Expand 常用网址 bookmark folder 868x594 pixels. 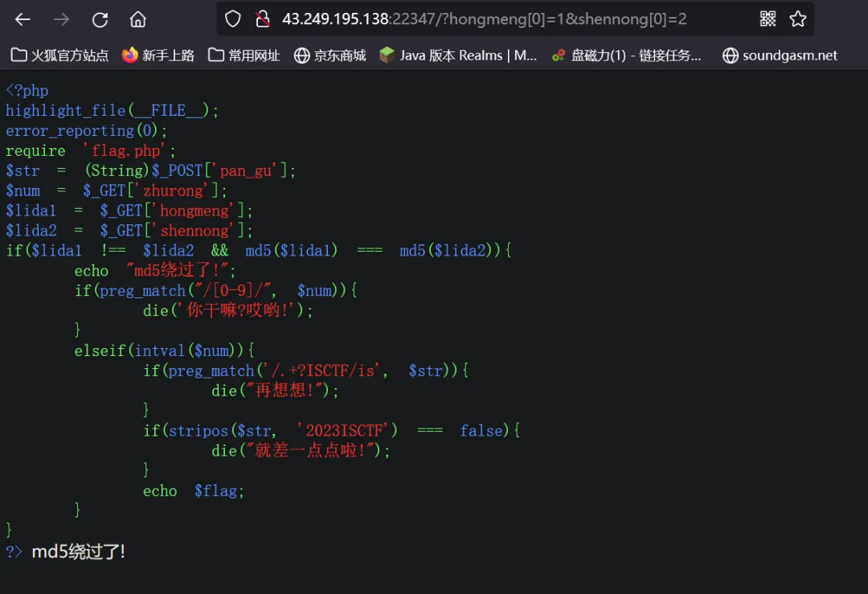pyautogui.click(x=244, y=55)
